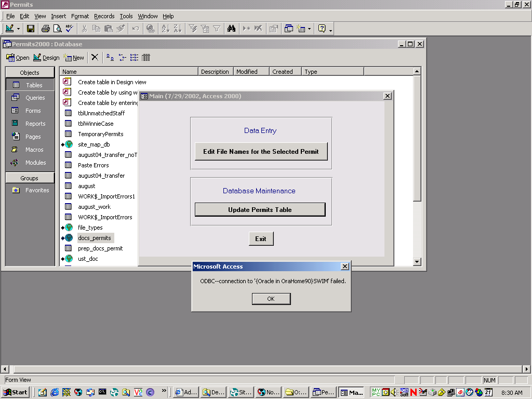
Task: Open the Tools menu
Action: point(126,16)
